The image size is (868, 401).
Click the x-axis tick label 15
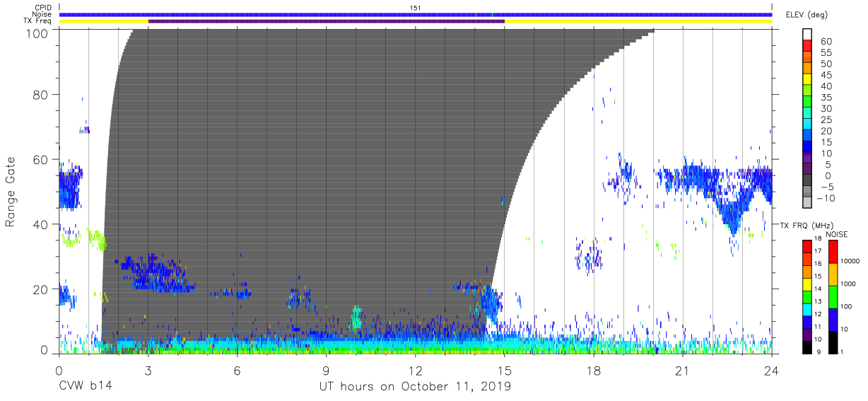point(505,371)
